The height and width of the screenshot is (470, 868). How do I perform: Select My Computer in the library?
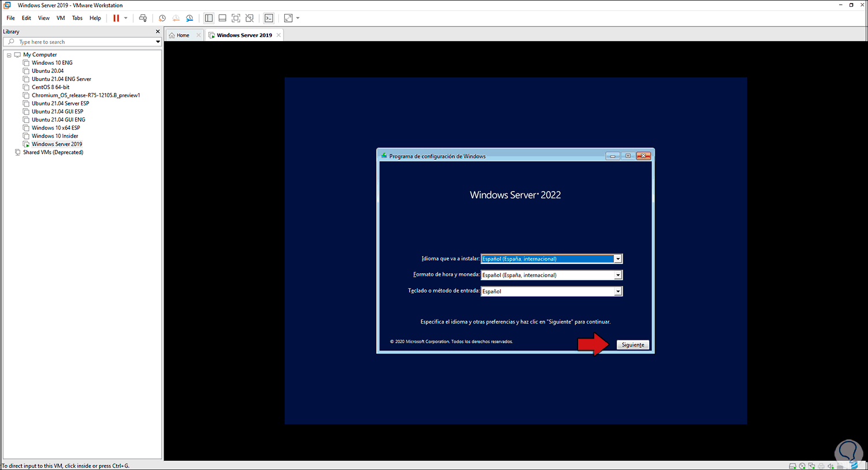click(x=40, y=54)
